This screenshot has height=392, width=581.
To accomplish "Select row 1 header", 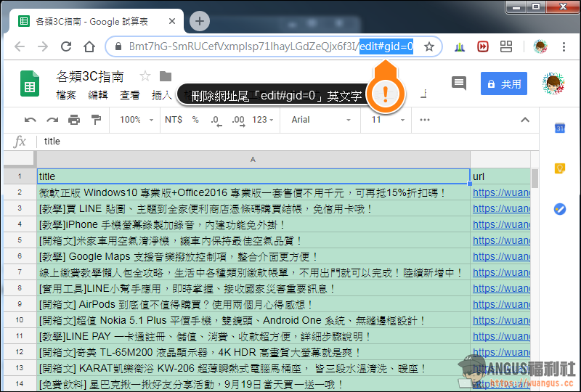I will [20, 176].
